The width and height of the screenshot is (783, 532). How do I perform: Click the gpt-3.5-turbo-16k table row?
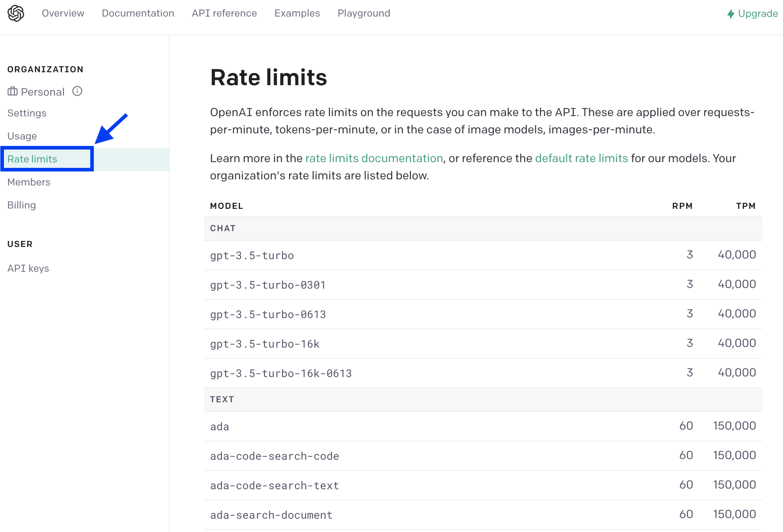483,344
